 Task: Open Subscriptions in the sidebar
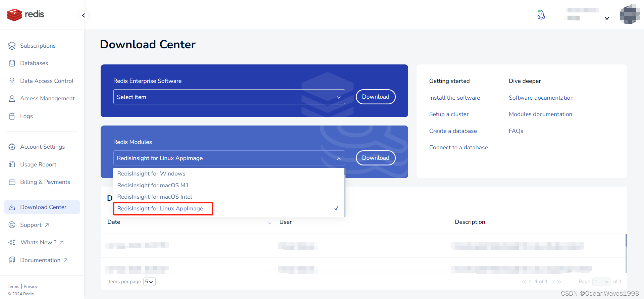click(x=38, y=46)
